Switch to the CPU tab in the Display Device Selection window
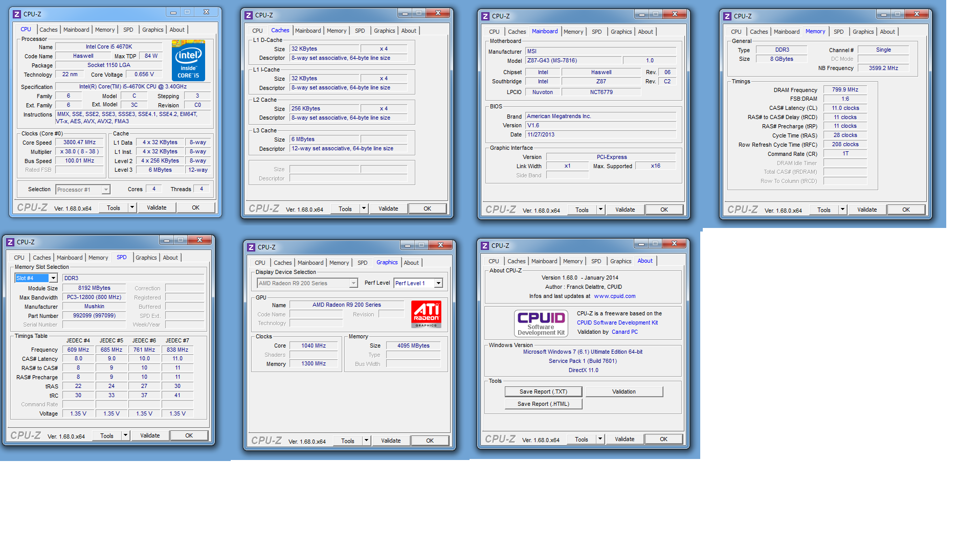The image size is (980, 552). [260, 263]
